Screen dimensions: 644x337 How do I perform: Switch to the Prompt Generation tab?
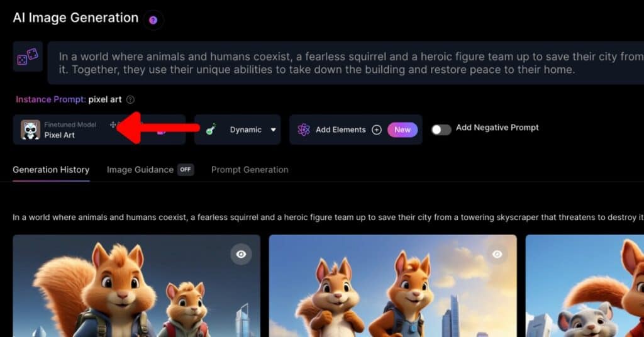click(x=250, y=170)
